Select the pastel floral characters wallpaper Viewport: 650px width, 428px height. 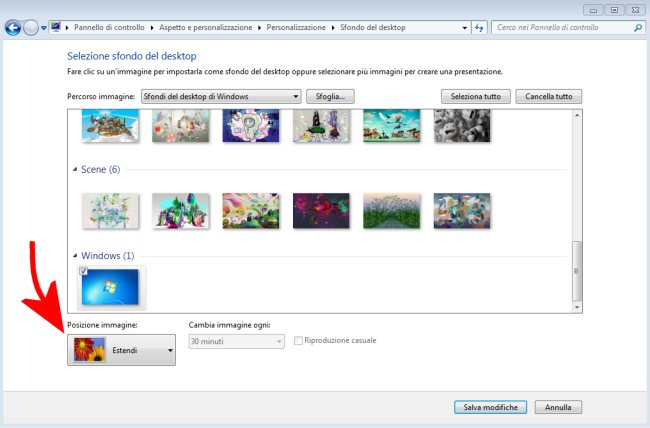(180, 125)
